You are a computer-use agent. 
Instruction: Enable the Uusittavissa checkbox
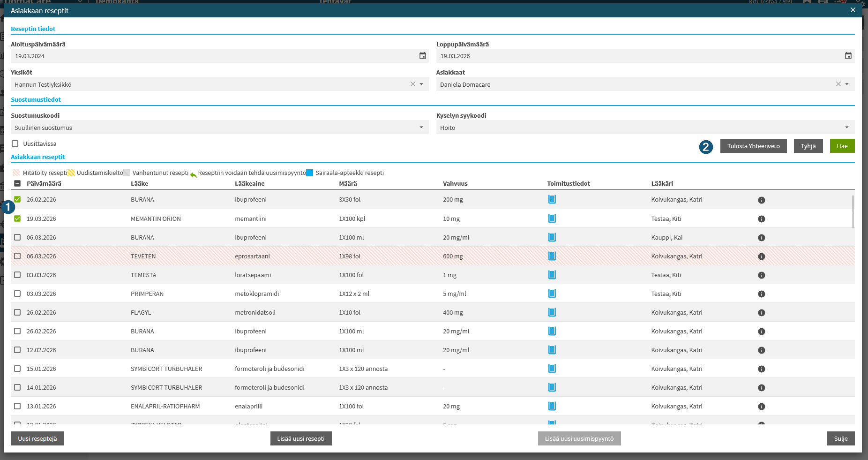pos(15,143)
